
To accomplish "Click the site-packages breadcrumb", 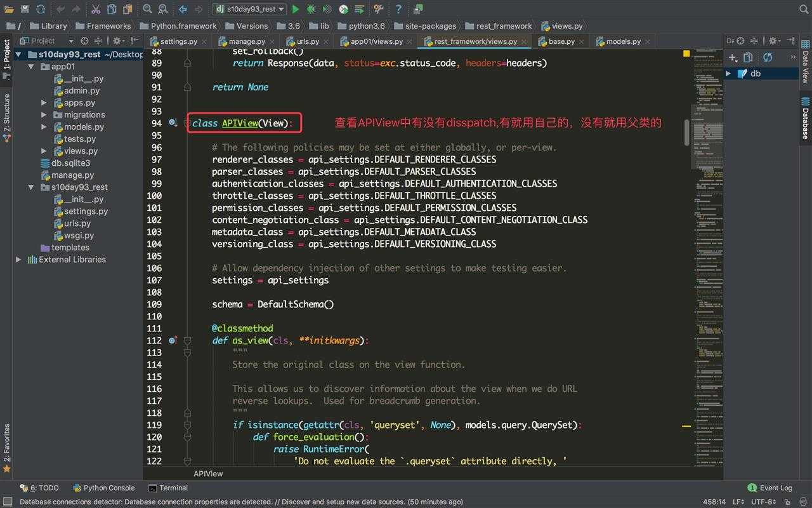I will 425,26.
